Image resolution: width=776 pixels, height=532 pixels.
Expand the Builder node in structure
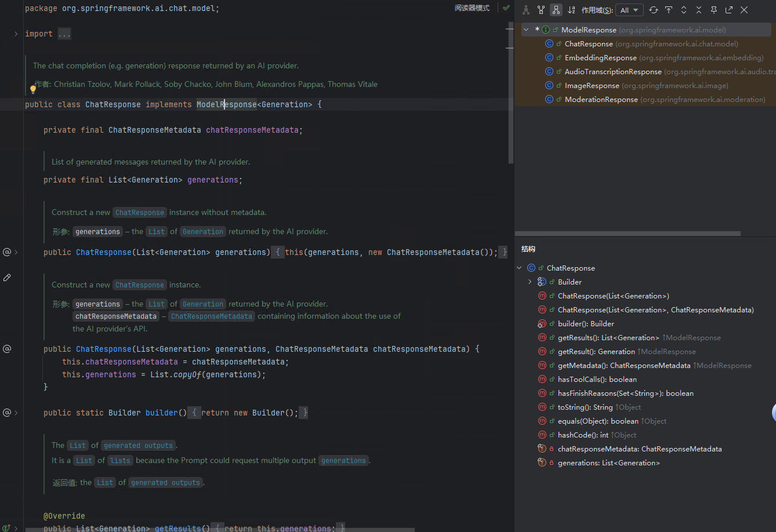click(x=530, y=282)
